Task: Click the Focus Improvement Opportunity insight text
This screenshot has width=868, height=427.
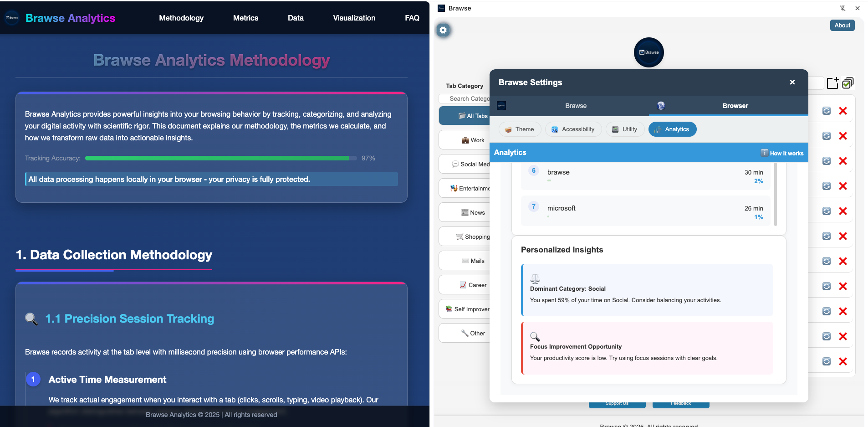Action: tap(576, 347)
